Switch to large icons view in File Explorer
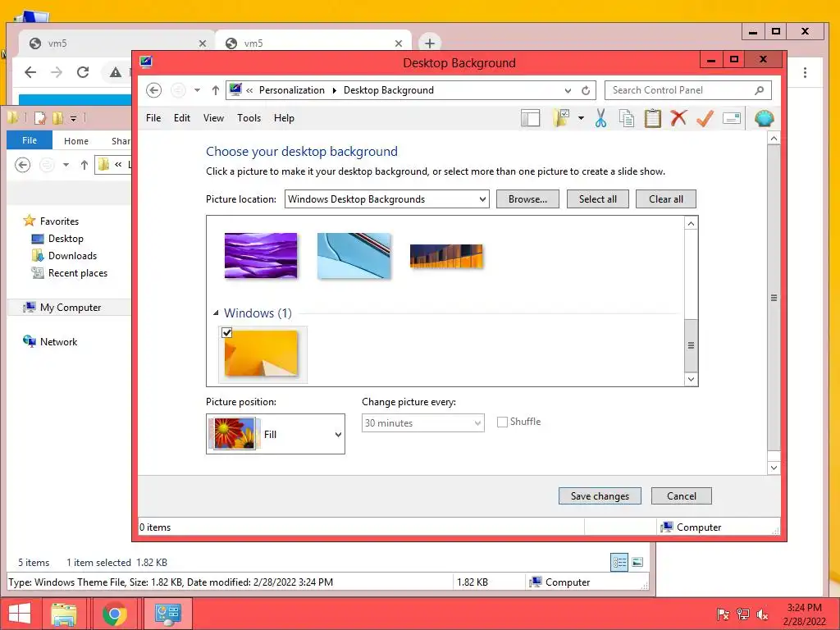This screenshot has width=840, height=630. [x=637, y=562]
